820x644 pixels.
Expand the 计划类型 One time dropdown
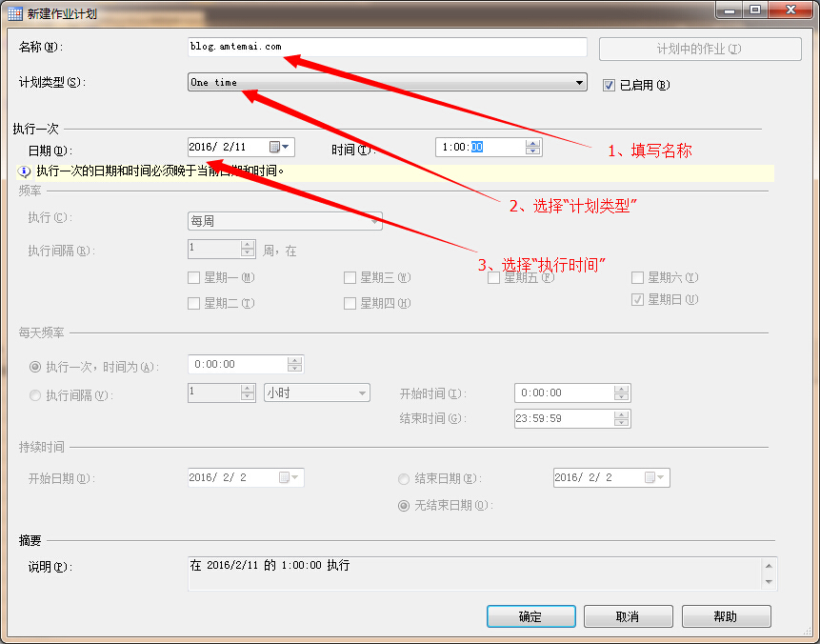click(580, 83)
